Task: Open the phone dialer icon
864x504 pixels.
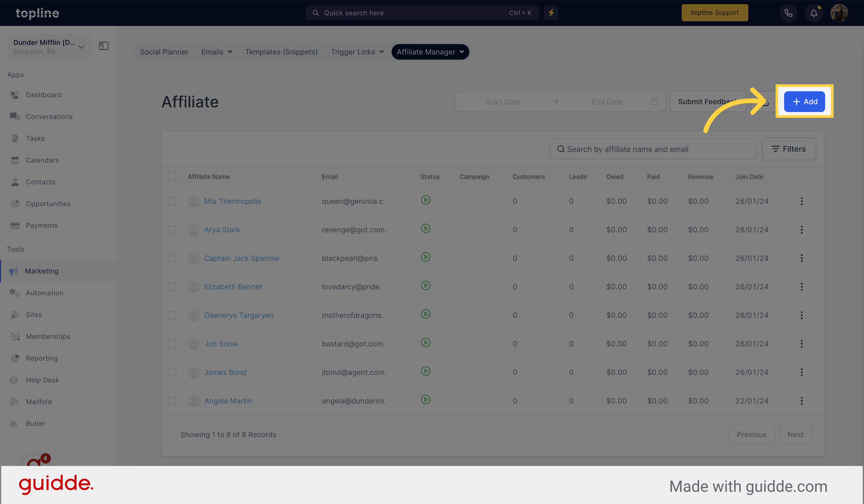Action: (x=788, y=13)
